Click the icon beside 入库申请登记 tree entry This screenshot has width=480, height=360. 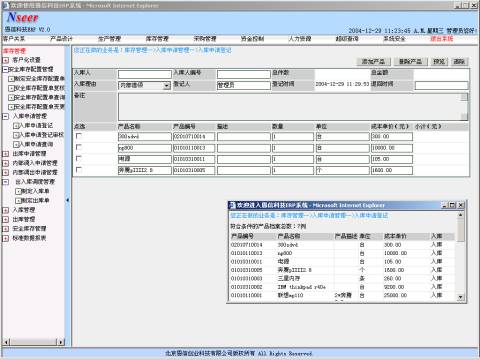point(16,126)
